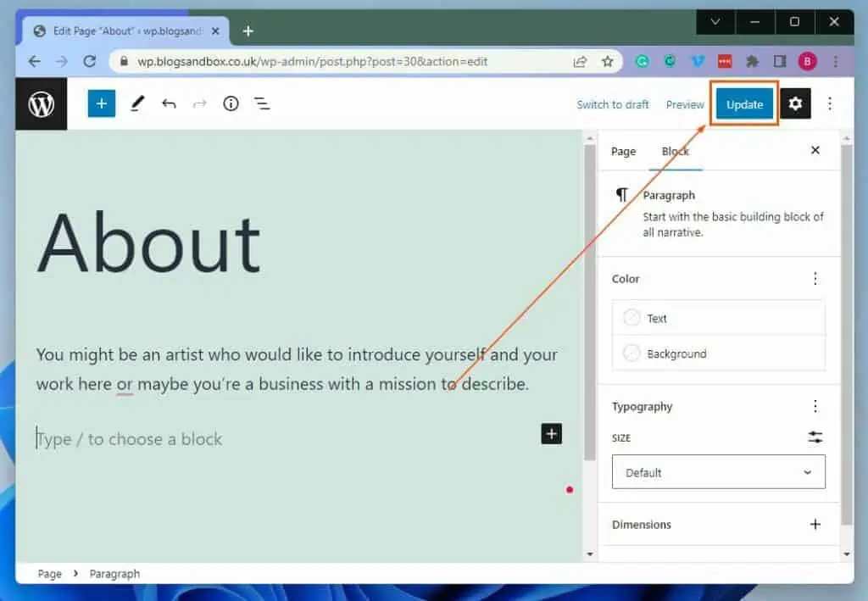
Task: Open the editor Settings gear icon
Action: 795,103
